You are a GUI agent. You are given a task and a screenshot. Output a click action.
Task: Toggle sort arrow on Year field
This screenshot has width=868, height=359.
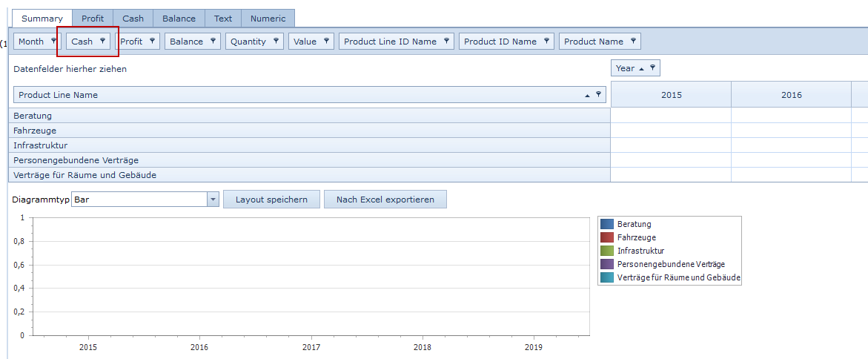coord(641,68)
